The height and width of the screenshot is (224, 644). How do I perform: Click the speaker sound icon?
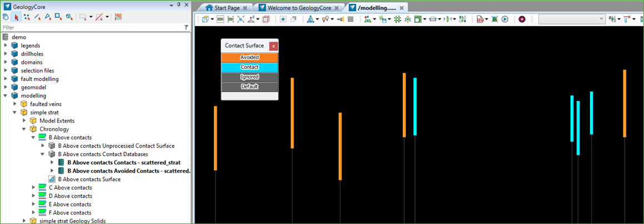pos(340,19)
